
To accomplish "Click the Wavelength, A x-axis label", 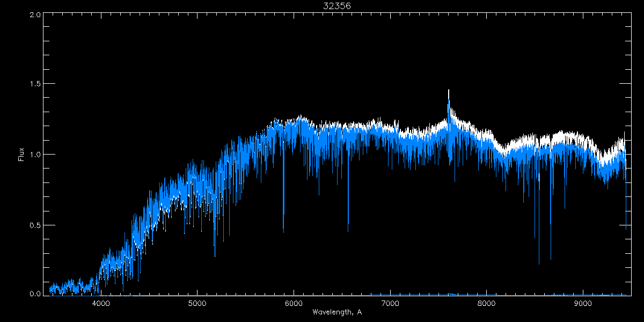I will [x=336, y=312].
